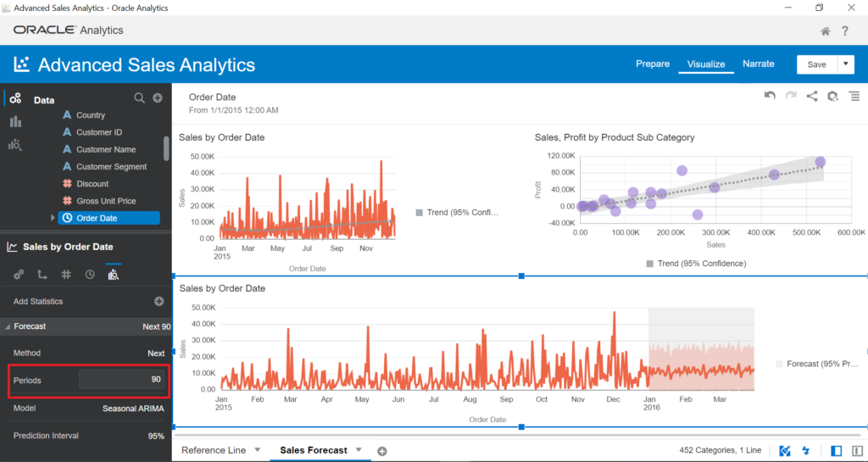Change the Method value Next
Screen dimensions: 868x462
156,353
